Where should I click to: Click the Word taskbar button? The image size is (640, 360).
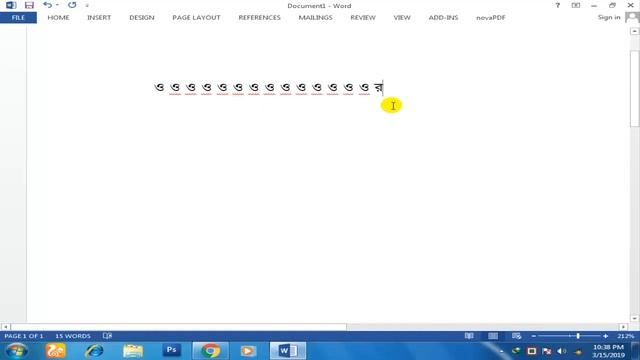pos(288,351)
